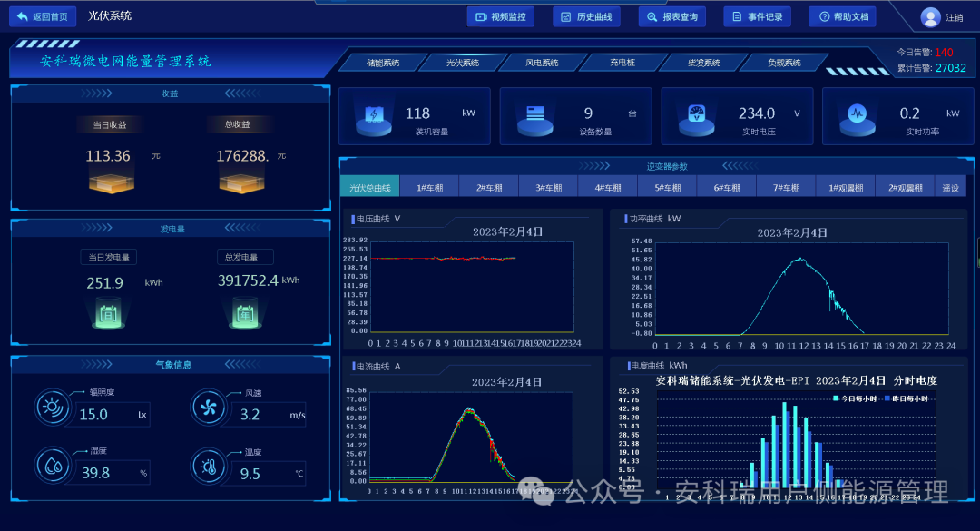Select 2#车棚 inverter tab
Image resolution: width=980 pixels, height=531 pixels.
pos(489,188)
